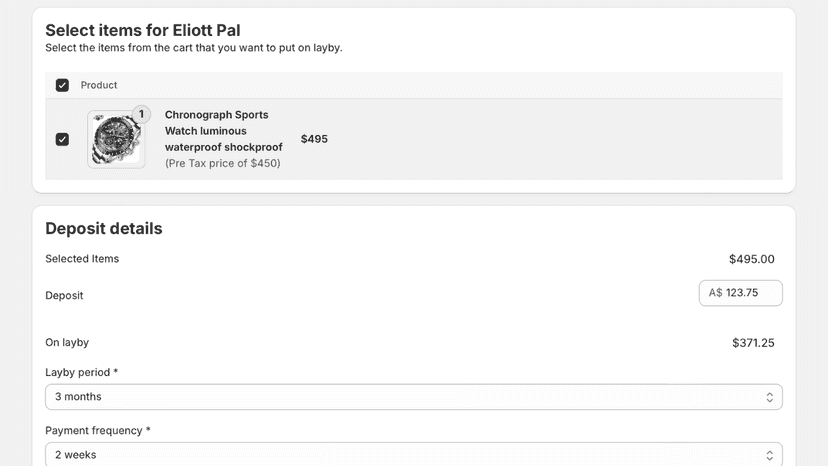Click the up-down chevron of Layby period
Viewport: 828px width, 466px height.
click(x=769, y=397)
